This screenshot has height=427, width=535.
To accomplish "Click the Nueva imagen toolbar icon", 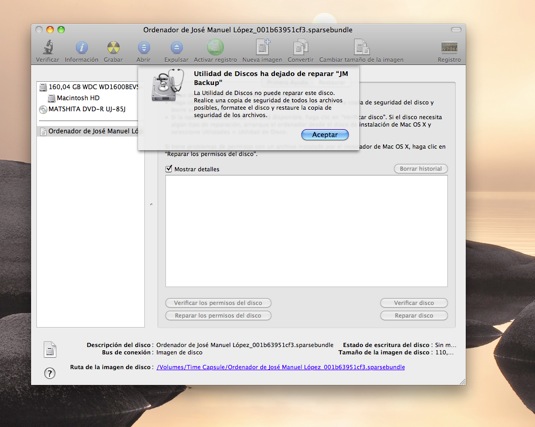I will pyautogui.click(x=263, y=47).
